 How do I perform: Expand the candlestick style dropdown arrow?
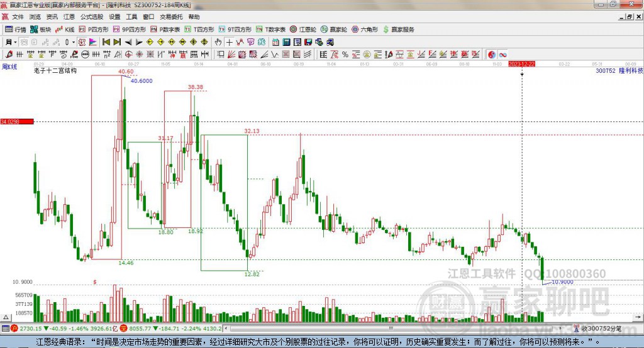[74, 42]
